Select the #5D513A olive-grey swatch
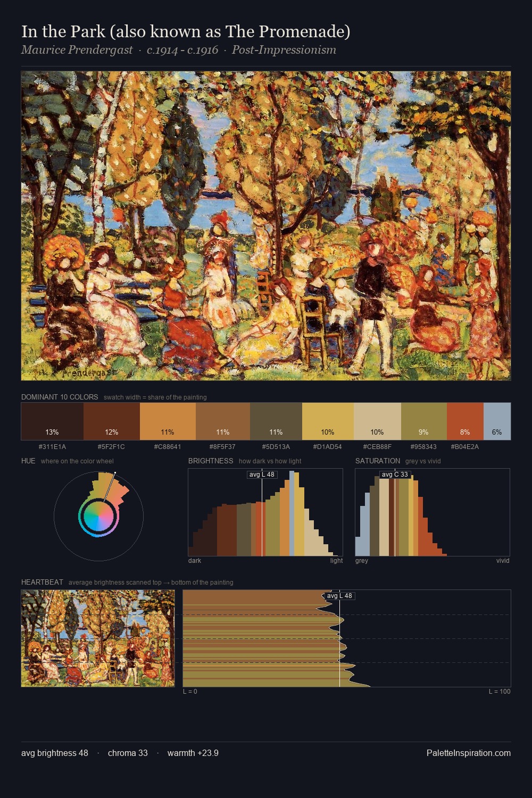Image resolution: width=532 pixels, height=798 pixels. (276, 421)
